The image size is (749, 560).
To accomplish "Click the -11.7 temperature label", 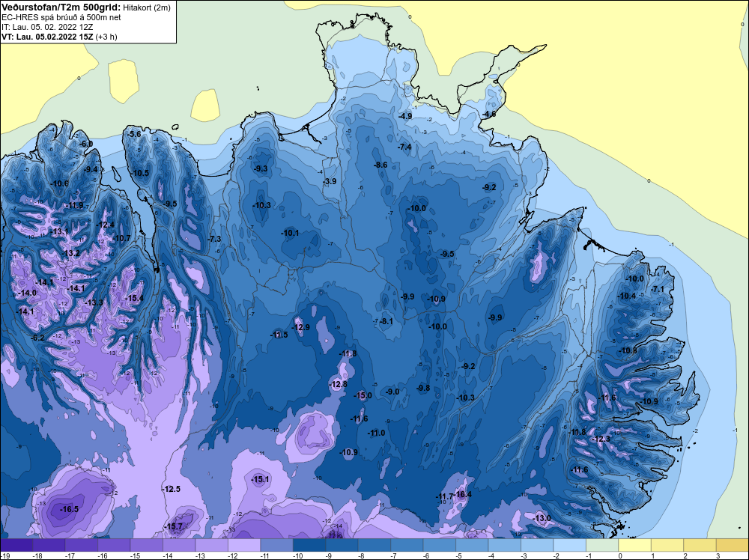I will click(443, 496).
